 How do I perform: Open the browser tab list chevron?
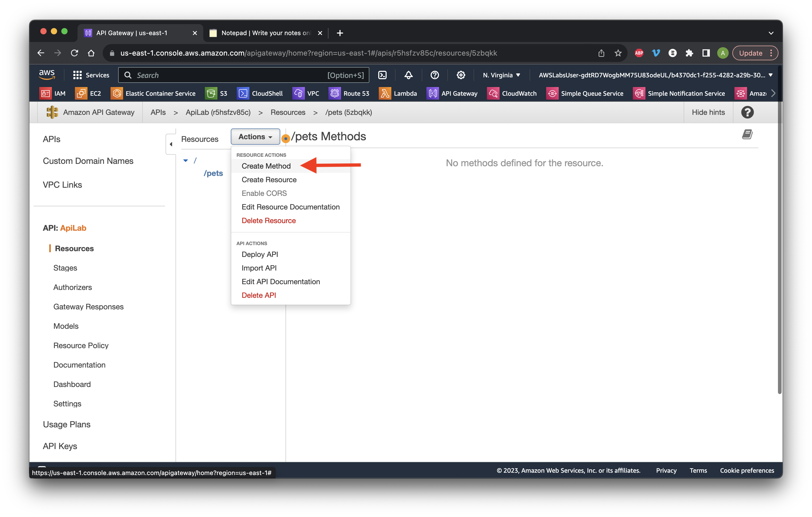click(x=771, y=33)
